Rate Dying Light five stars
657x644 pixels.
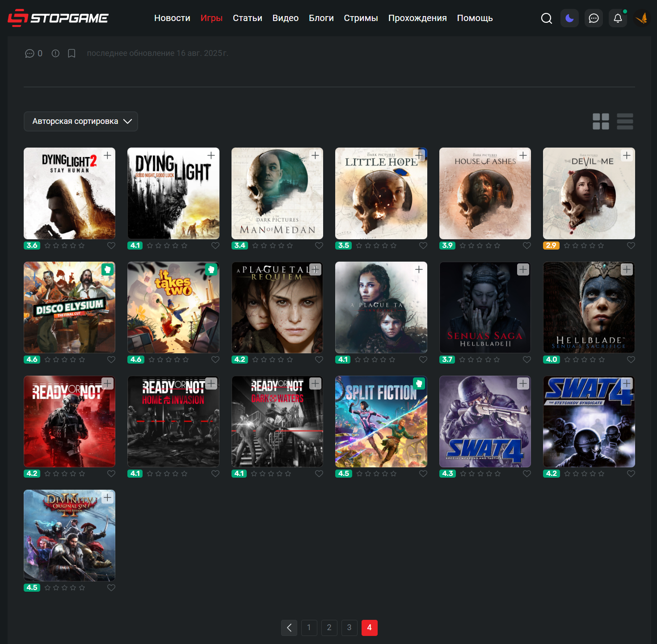pyautogui.click(x=184, y=246)
